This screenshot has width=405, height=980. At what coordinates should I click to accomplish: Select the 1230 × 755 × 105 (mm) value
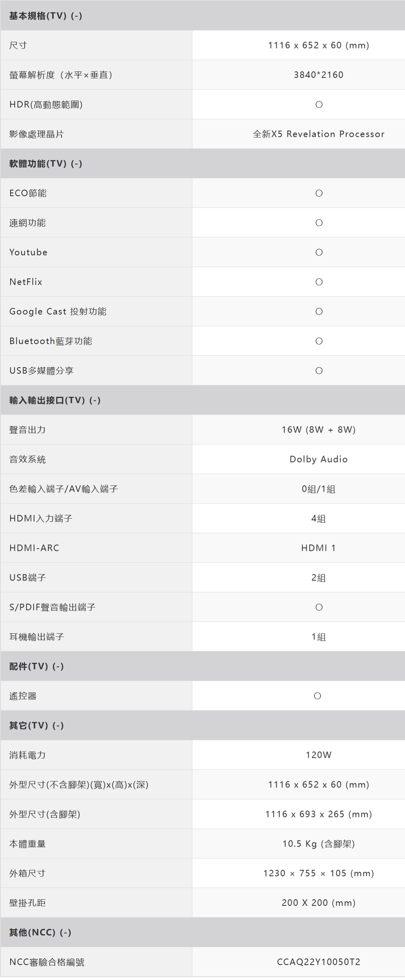pyautogui.click(x=319, y=874)
